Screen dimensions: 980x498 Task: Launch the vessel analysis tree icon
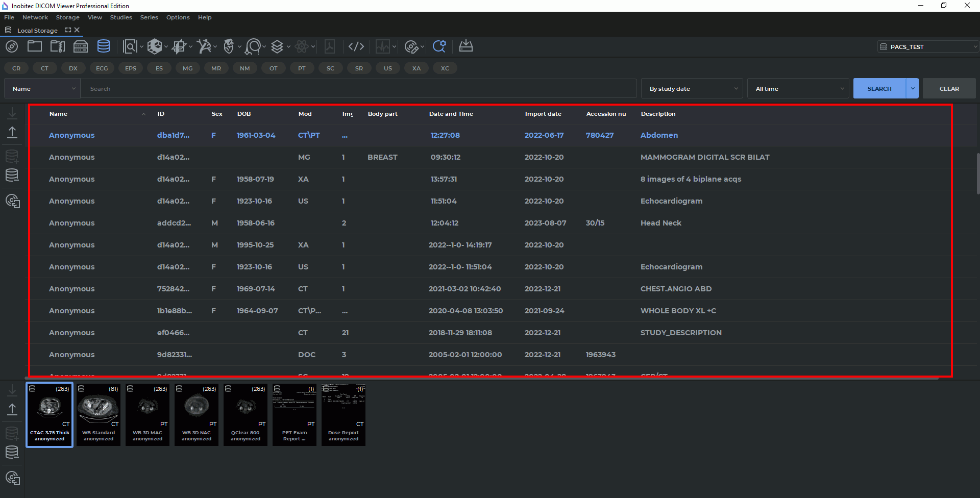pyautogui.click(x=204, y=47)
